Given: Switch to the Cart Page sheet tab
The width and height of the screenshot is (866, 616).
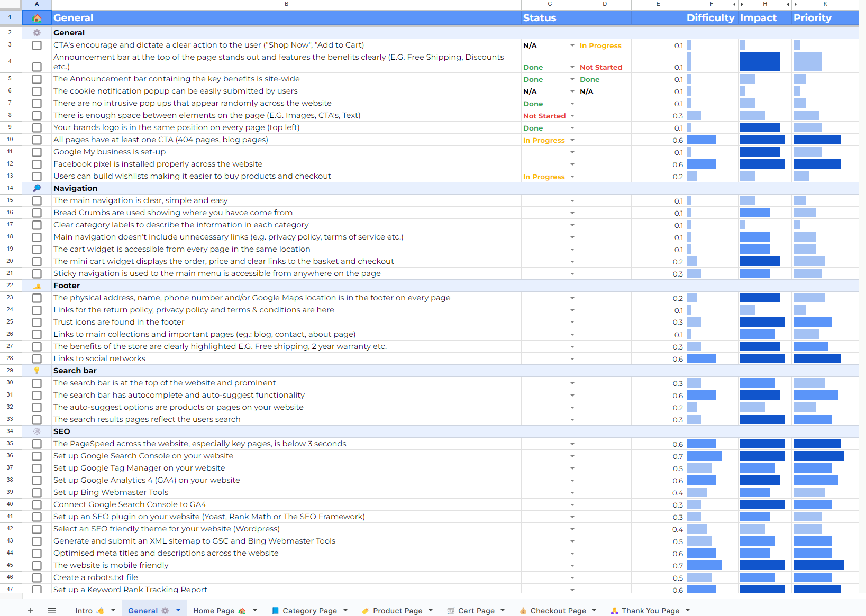Looking at the screenshot, I should coord(471,610).
